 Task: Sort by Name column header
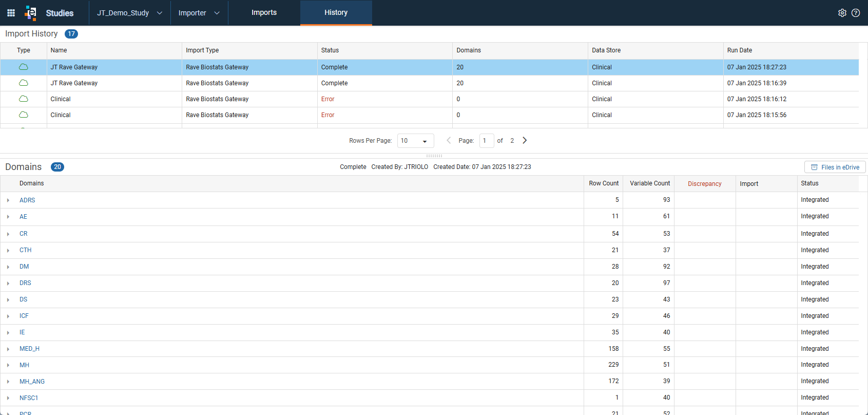pos(114,50)
